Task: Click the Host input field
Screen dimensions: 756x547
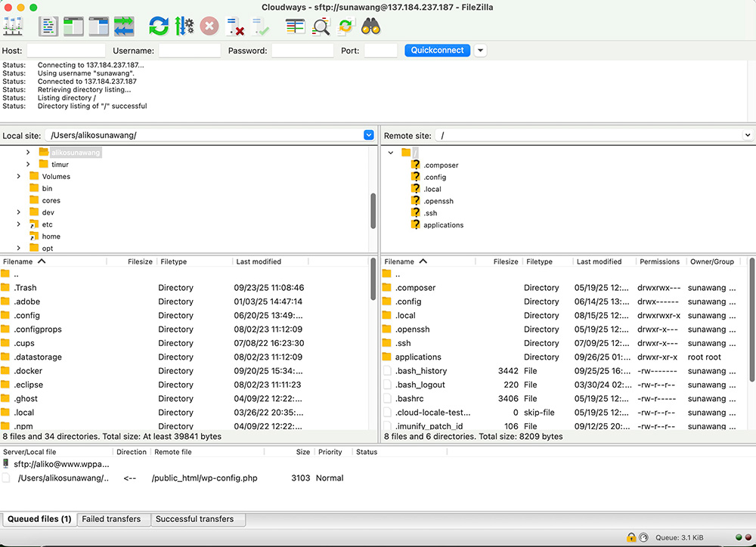Action: [66, 51]
